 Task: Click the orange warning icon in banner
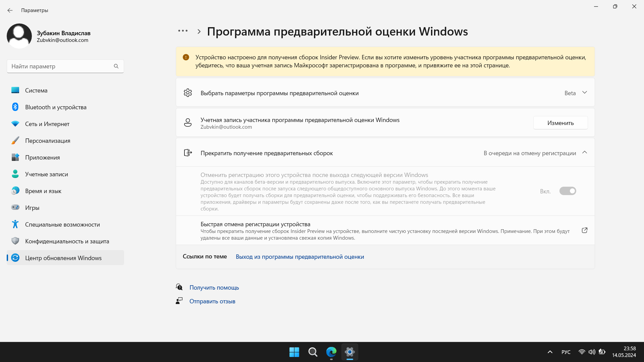coord(186,57)
